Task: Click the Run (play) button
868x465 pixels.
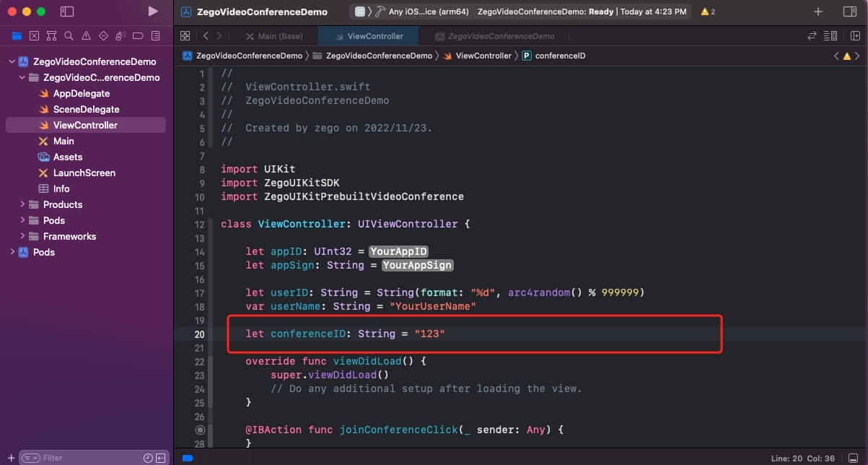Action: coord(152,12)
